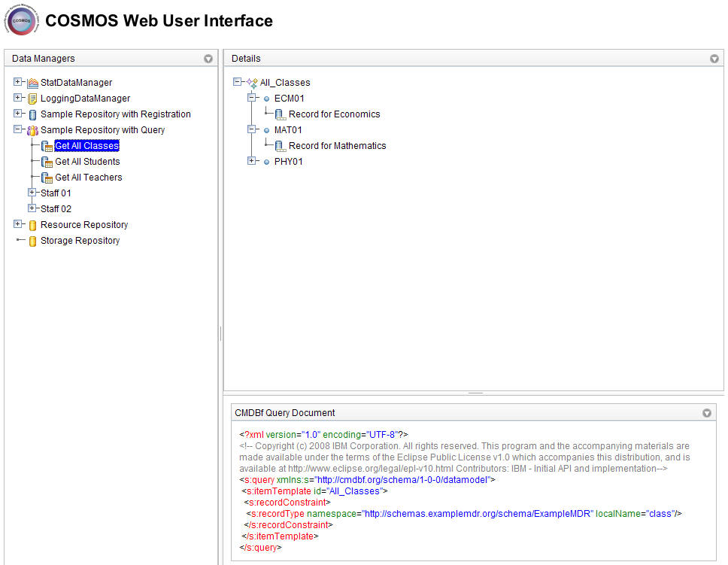
Task: Click the Sample Repository with Query people icon
Action: coord(32,131)
